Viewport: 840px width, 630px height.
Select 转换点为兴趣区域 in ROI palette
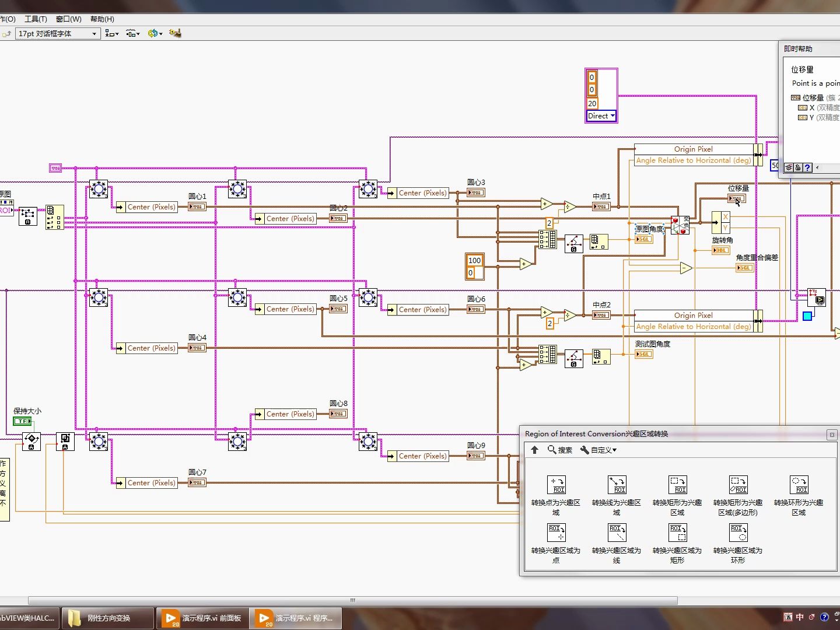point(556,485)
